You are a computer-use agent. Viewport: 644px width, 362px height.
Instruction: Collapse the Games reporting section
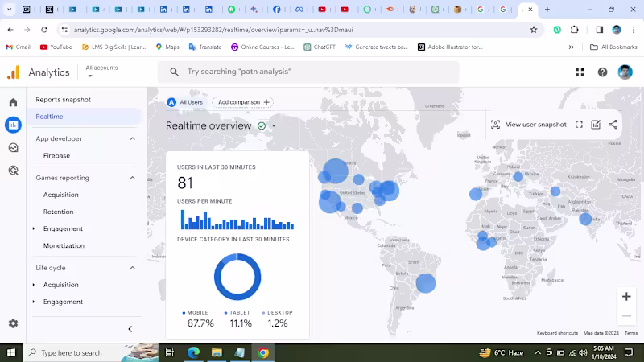coord(132,178)
